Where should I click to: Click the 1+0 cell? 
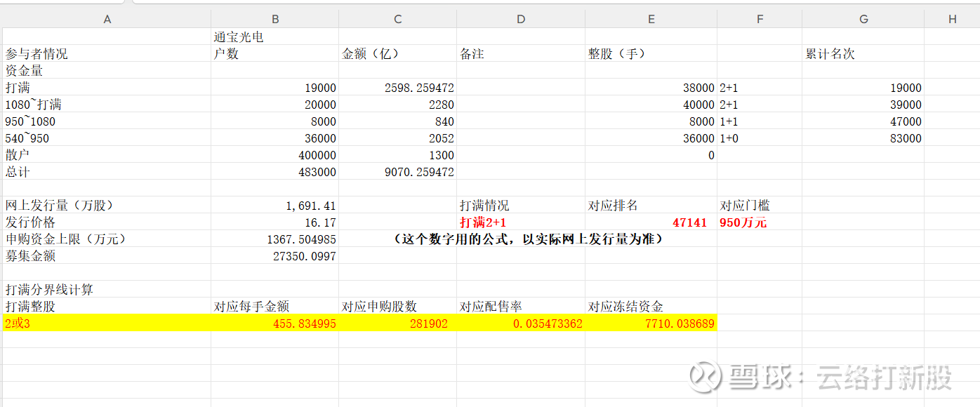(760, 138)
